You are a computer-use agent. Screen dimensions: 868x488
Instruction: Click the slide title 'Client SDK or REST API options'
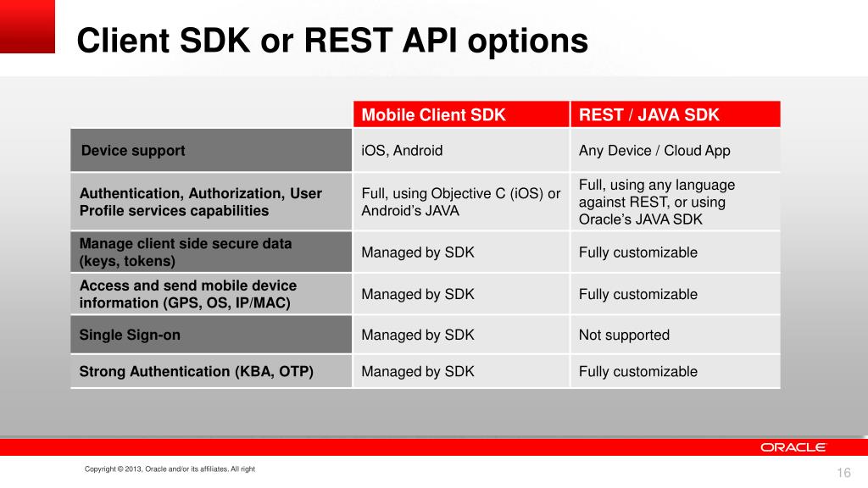[x=332, y=41]
